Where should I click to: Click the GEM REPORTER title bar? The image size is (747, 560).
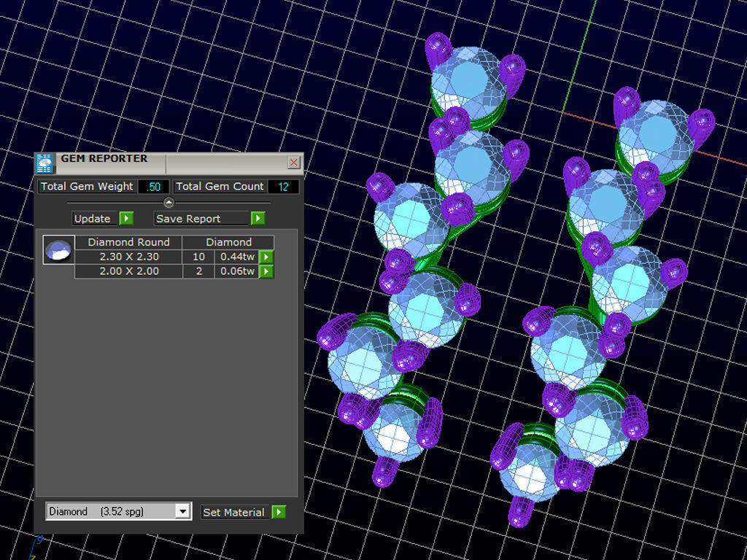coord(169,163)
